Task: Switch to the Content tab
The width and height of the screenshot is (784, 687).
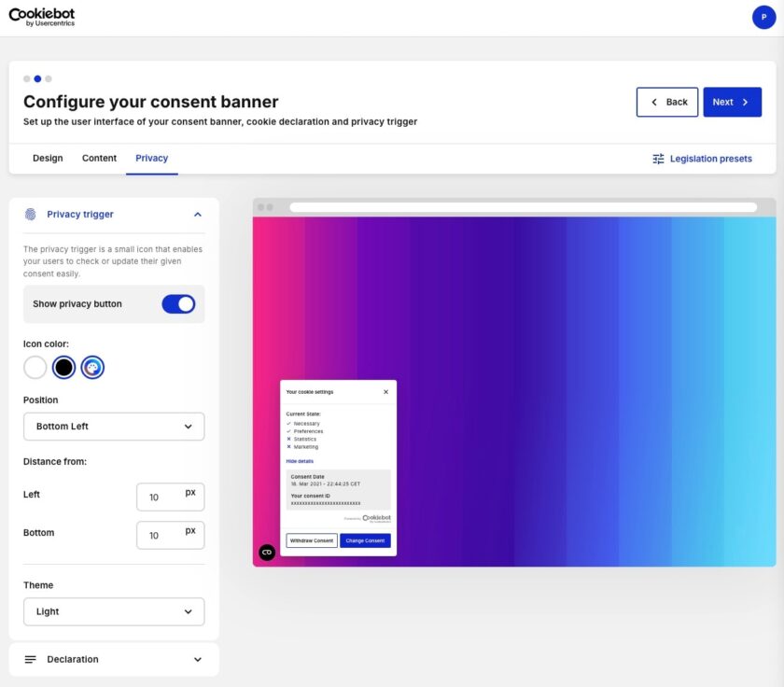Action: pyautogui.click(x=99, y=159)
